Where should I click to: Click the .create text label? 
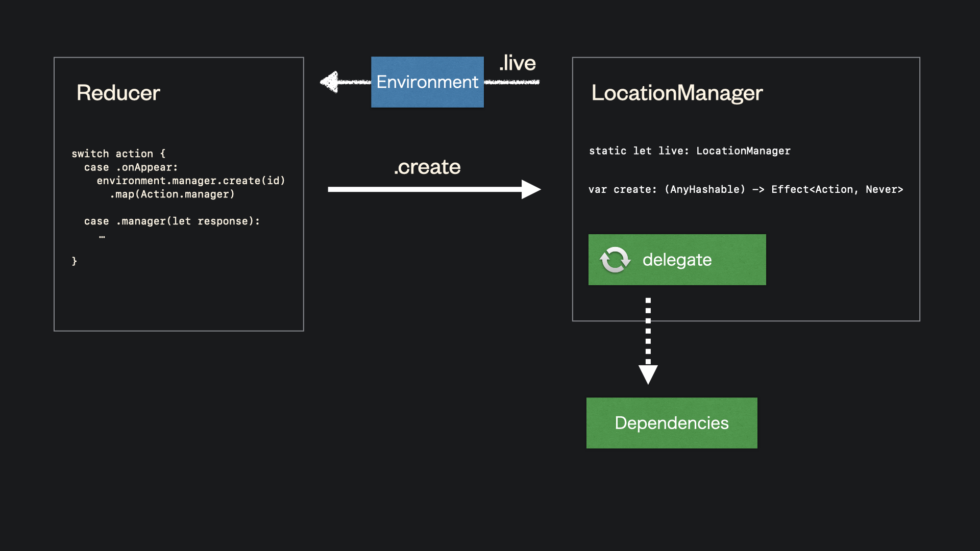click(x=427, y=167)
